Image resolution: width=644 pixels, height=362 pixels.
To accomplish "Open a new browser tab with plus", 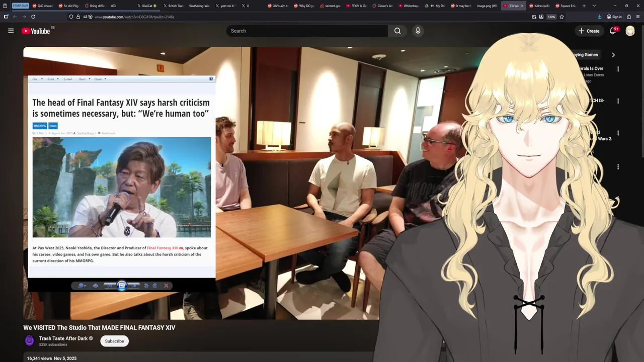I will tap(584, 6).
